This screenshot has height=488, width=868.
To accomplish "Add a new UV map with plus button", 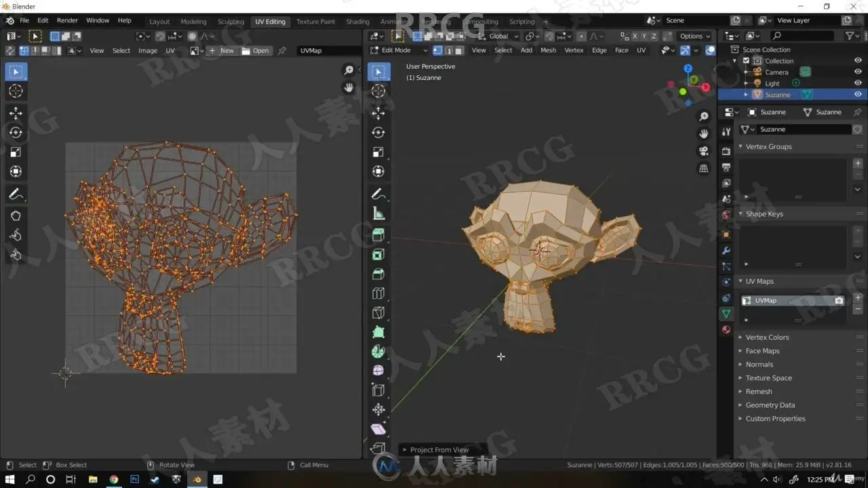I will (x=858, y=298).
